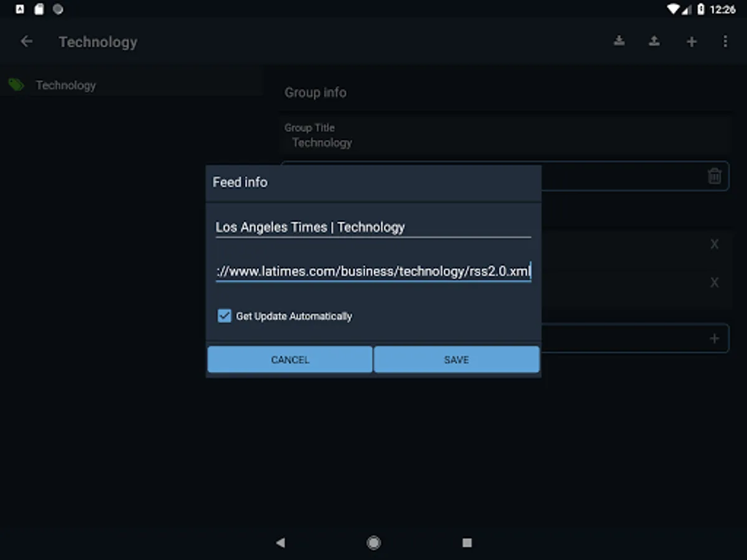
Task: Click the Los Angeles Times feed title field
Action: click(x=374, y=227)
